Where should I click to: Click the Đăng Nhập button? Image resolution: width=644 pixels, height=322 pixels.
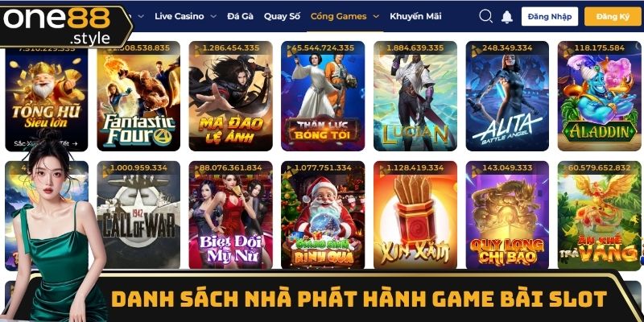[x=550, y=16]
